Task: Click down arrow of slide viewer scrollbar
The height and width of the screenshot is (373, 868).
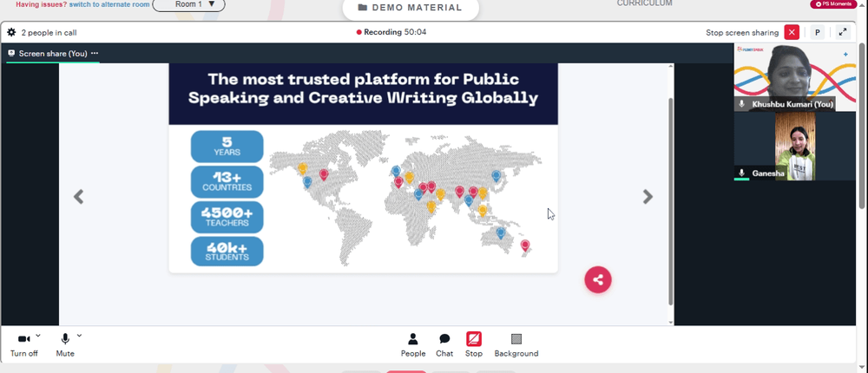Action: pyautogui.click(x=672, y=322)
